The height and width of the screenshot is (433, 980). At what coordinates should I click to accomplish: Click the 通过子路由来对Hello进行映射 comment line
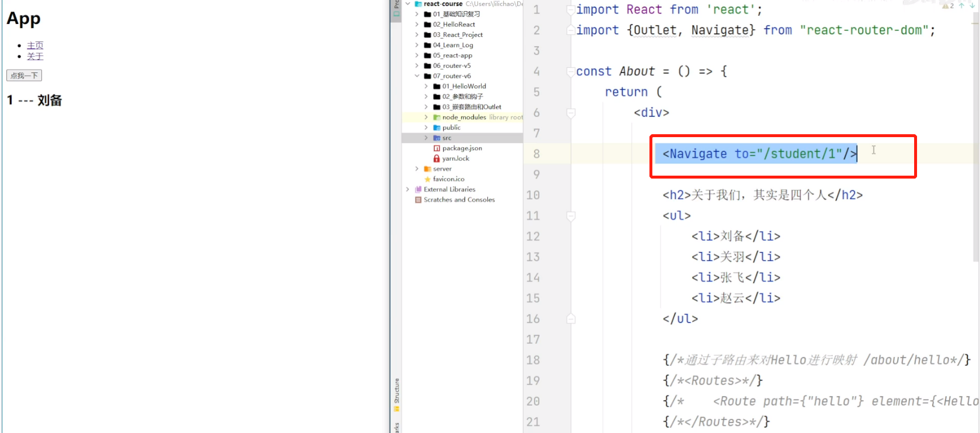[816, 360]
